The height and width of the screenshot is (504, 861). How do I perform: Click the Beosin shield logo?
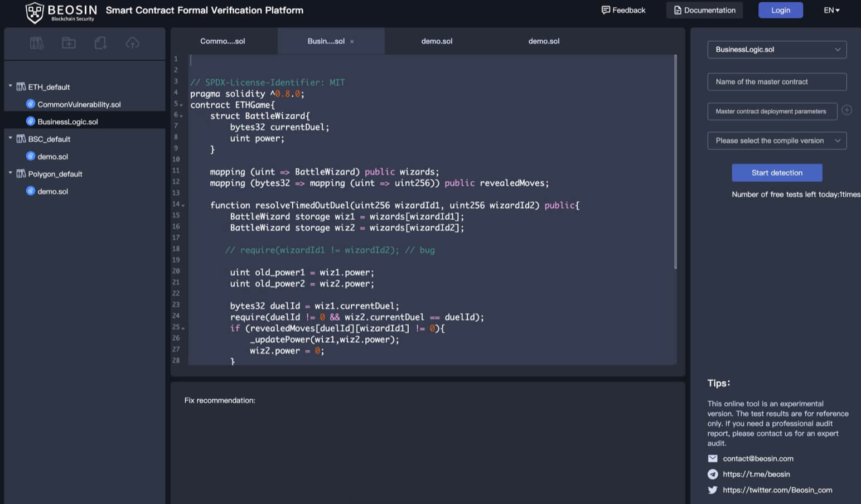tap(35, 12)
